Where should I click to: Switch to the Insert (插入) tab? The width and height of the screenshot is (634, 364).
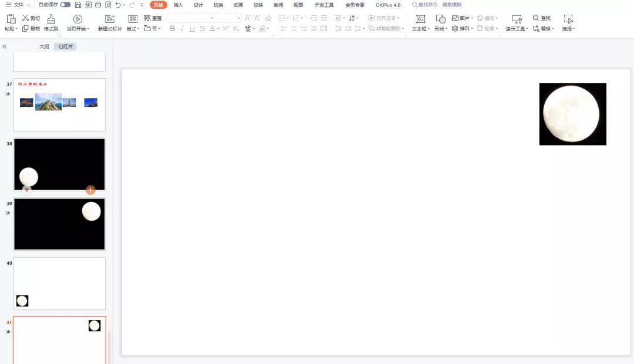pyautogui.click(x=178, y=5)
